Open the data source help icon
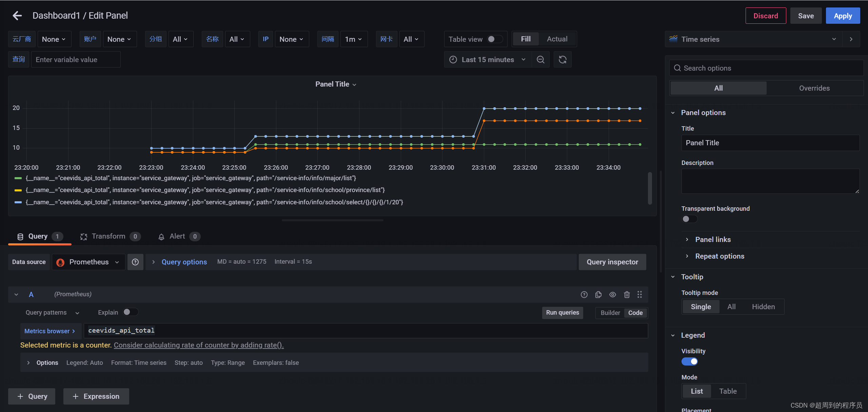The height and width of the screenshot is (412, 868). [135, 262]
